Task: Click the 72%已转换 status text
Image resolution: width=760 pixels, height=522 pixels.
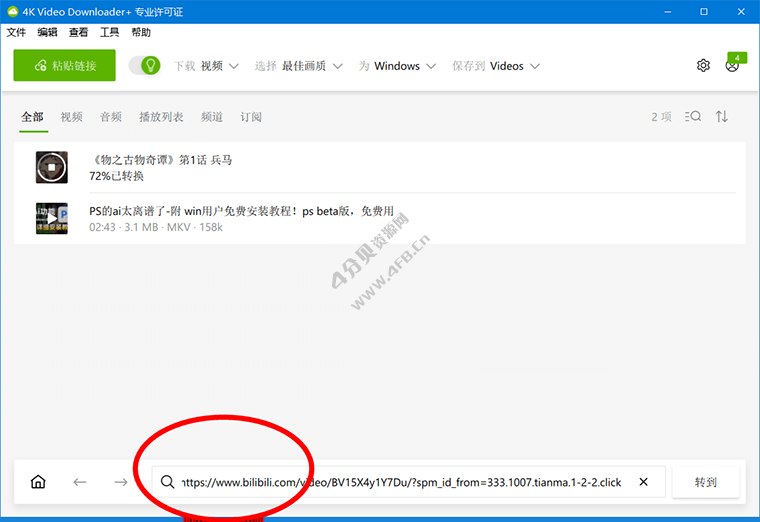Action: pos(116,176)
